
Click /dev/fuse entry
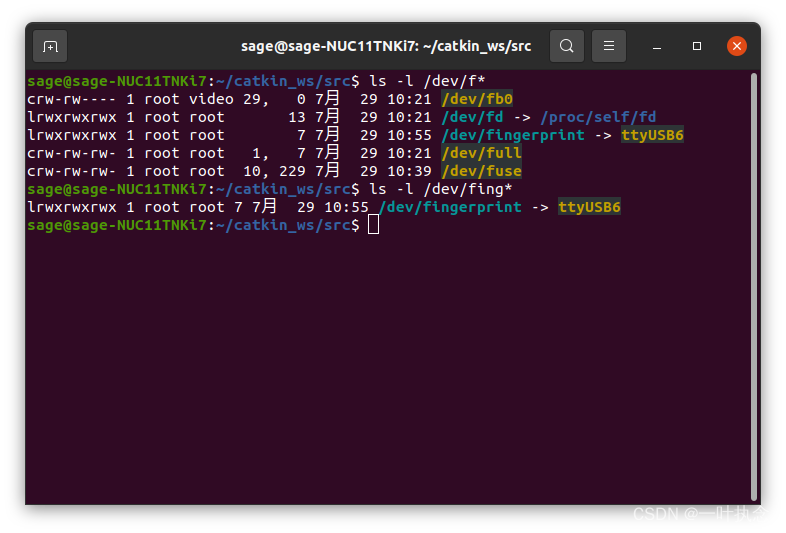(481, 171)
